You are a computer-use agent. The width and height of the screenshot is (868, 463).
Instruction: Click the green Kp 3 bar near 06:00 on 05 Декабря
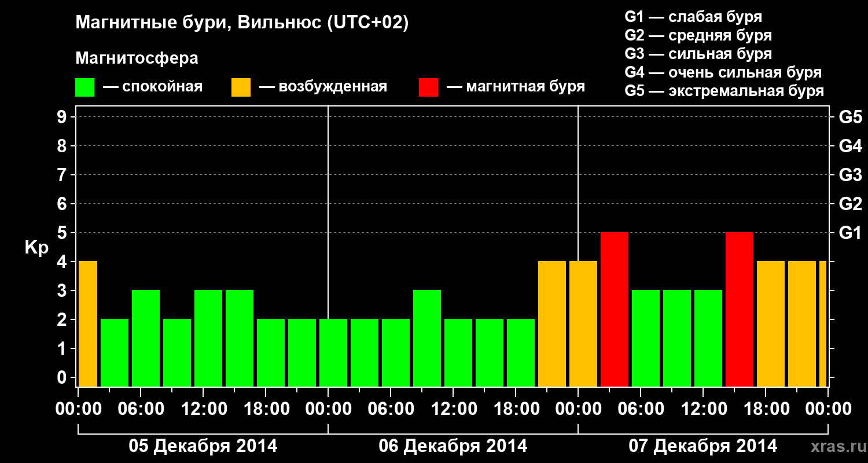(146, 338)
